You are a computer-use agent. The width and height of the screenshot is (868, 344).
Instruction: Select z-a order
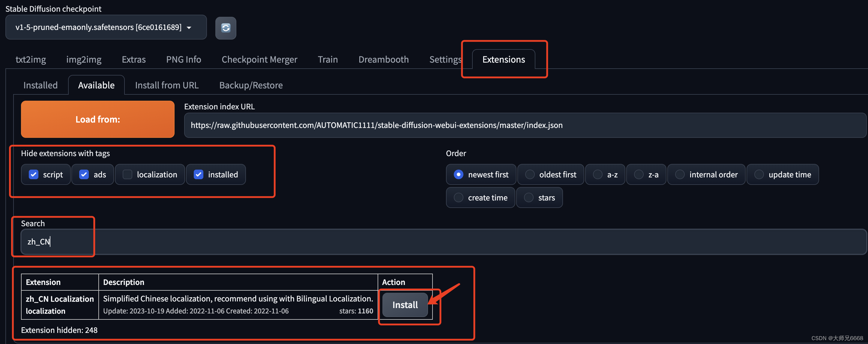(x=646, y=174)
